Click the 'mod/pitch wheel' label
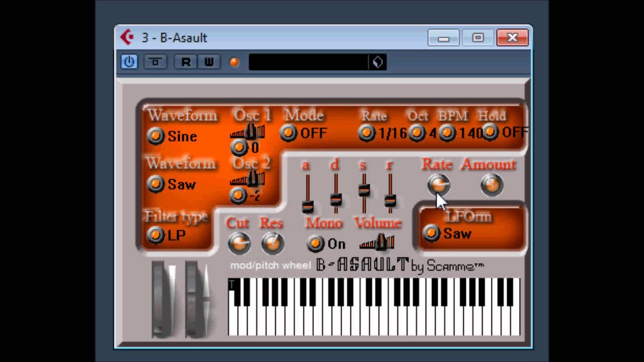 click(x=271, y=265)
